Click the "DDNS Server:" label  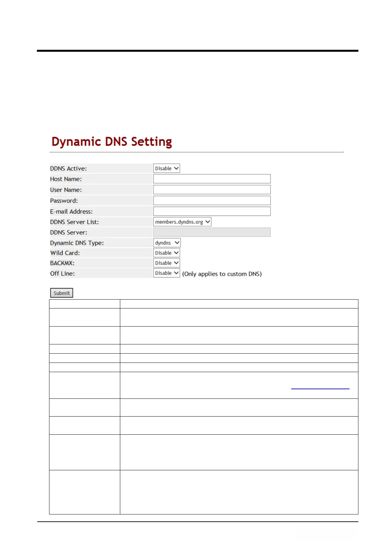pos(69,233)
